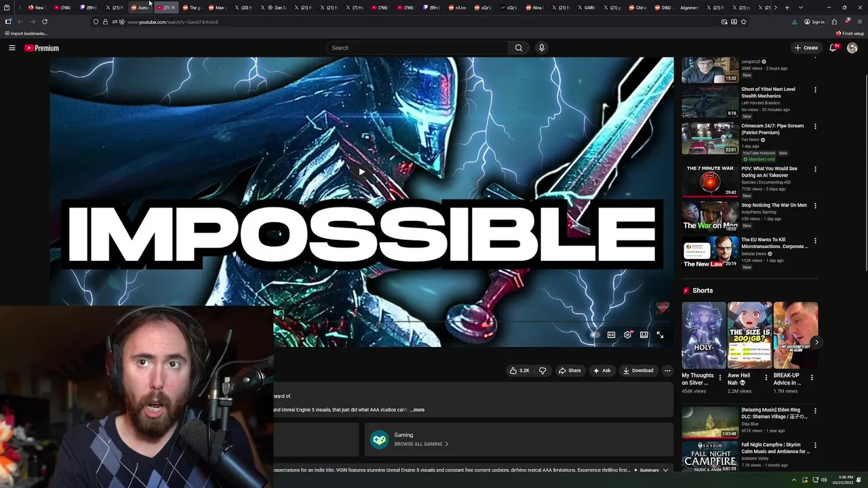This screenshot has height=488, width=868.
Task: Play the video with center play button
Action: click(361, 171)
